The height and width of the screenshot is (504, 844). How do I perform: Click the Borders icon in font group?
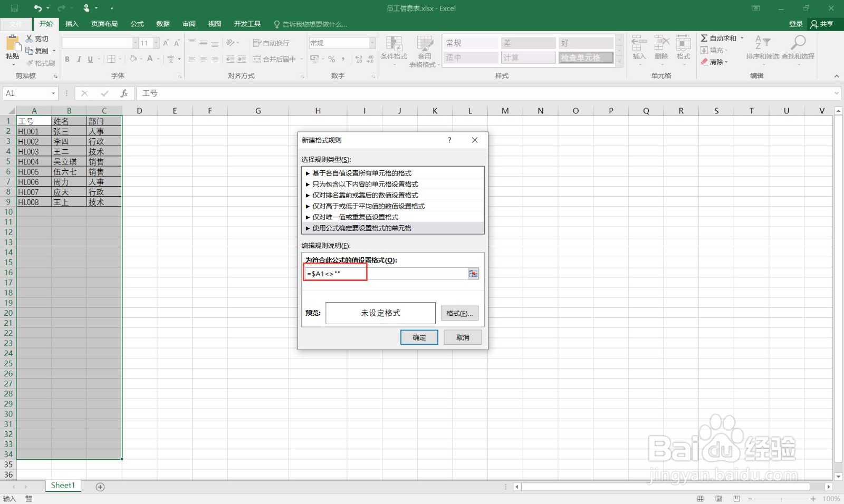pos(111,59)
